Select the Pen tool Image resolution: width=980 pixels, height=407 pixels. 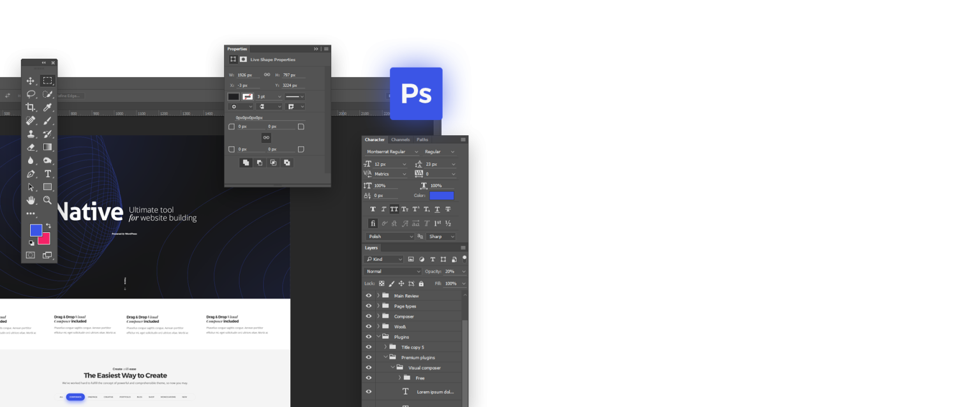[x=30, y=174]
